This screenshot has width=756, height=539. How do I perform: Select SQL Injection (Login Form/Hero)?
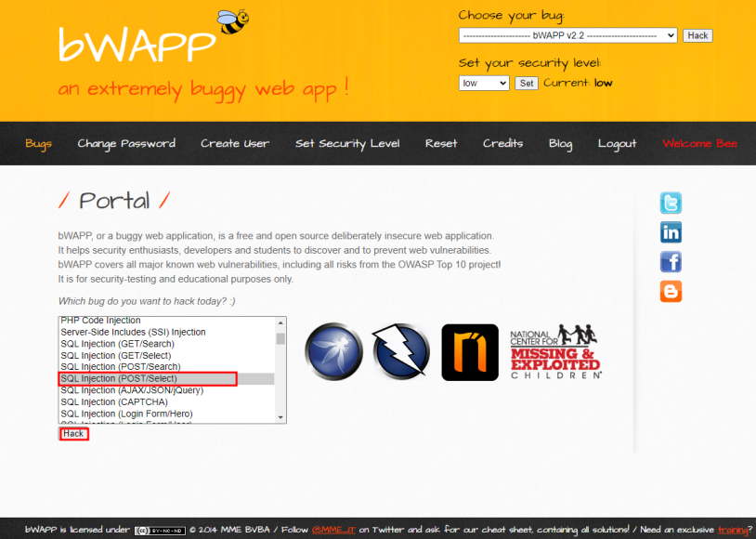click(x=166, y=414)
